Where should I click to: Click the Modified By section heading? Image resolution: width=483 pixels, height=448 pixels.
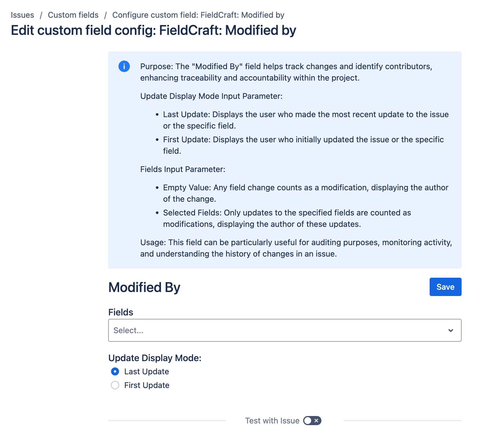click(144, 287)
